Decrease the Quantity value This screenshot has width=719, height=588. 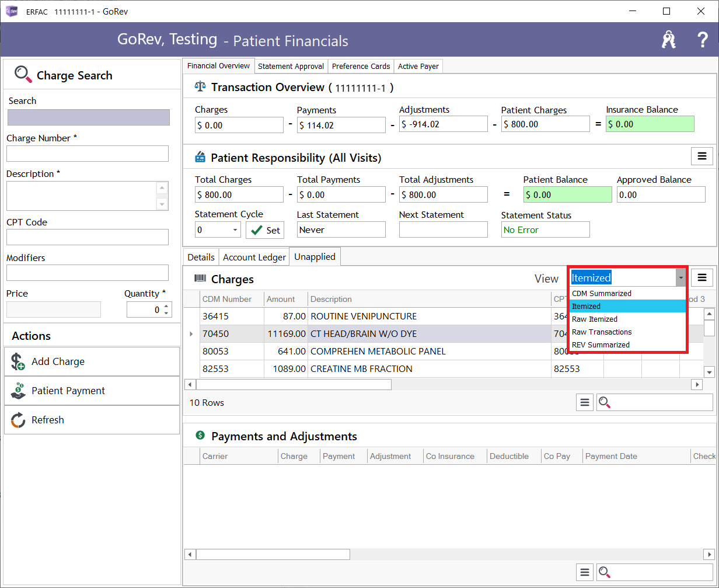166,313
